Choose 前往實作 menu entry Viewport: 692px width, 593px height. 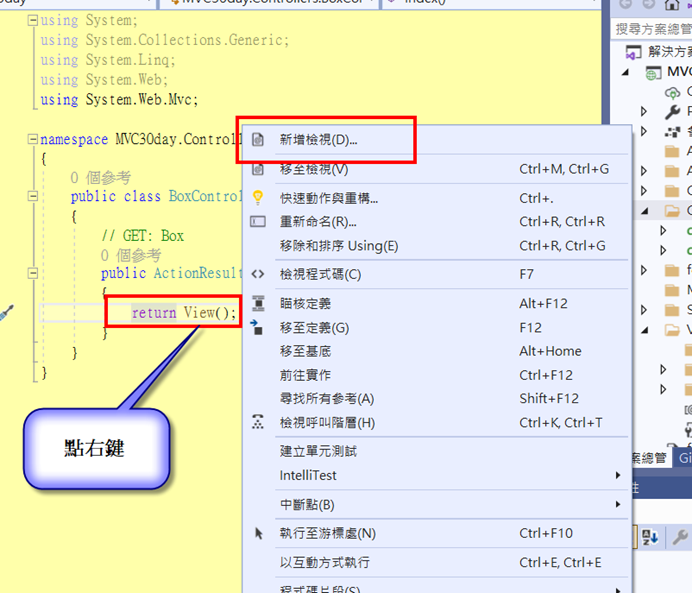[x=437, y=375]
